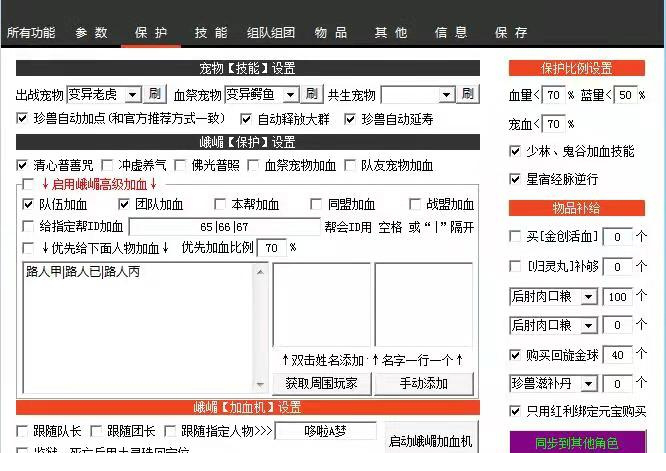666x471 pixels.
Task: Expand the 共生宠物 dropdown
Action: click(x=446, y=95)
